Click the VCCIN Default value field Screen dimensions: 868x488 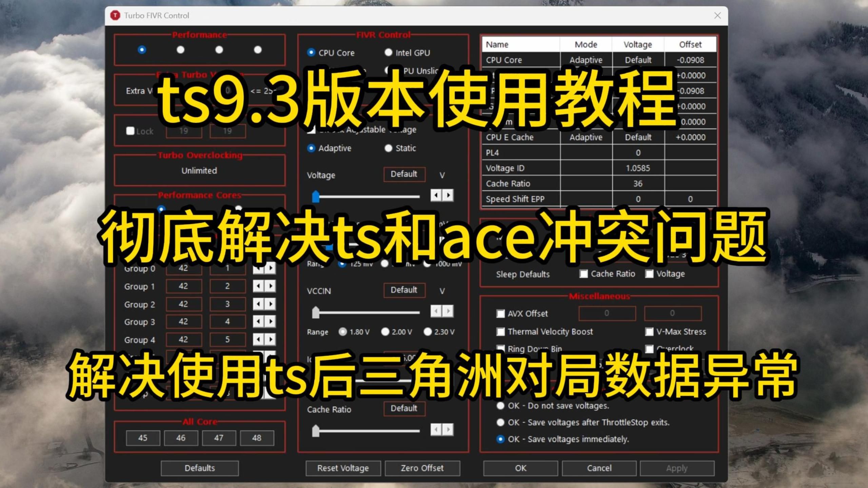(404, 290)
